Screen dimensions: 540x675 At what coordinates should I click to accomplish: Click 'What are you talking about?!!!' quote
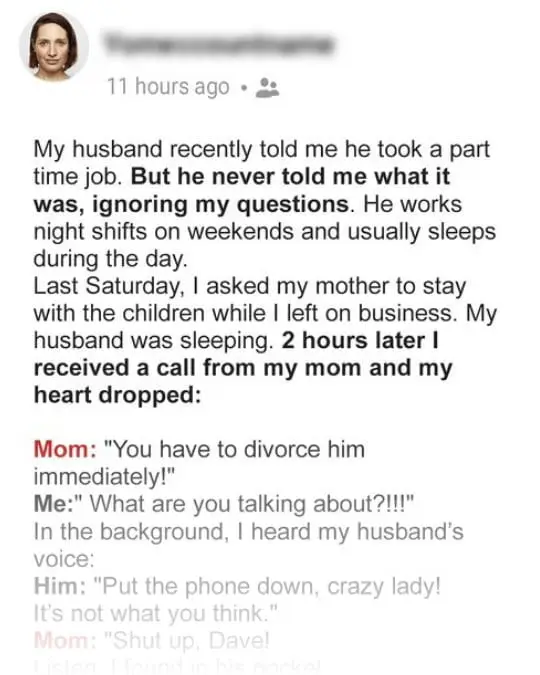pyautogui.click(x=251, y=504)
